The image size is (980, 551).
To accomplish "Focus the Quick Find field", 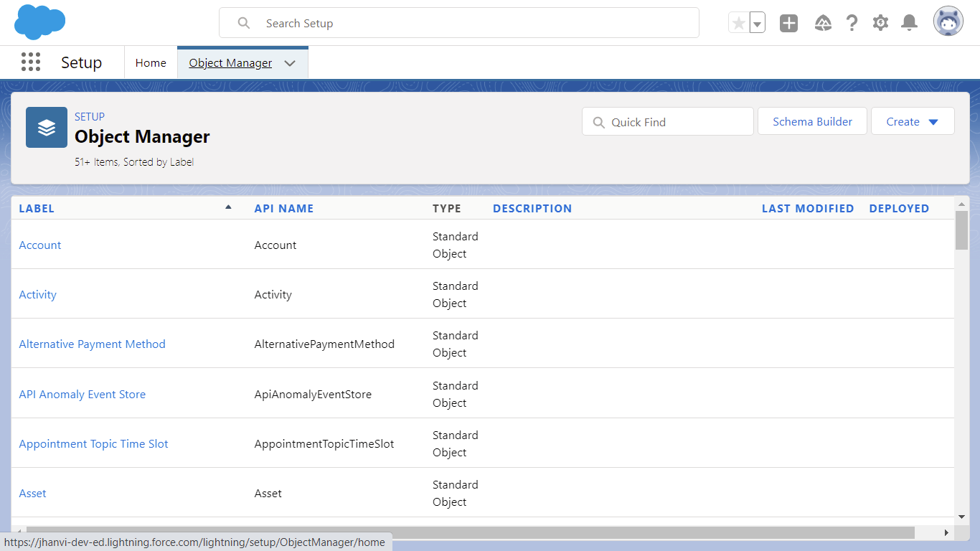I will 668,121.
